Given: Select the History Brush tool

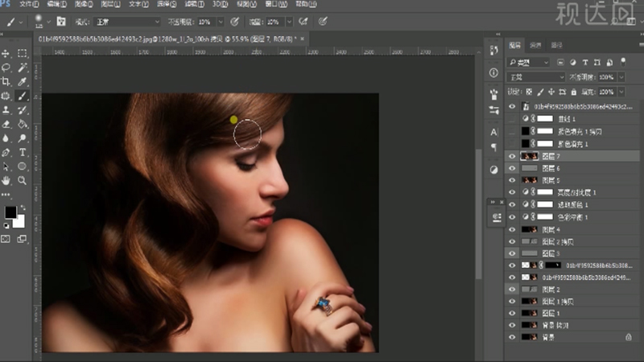Looking at the screenshot, I should [23, 109].
